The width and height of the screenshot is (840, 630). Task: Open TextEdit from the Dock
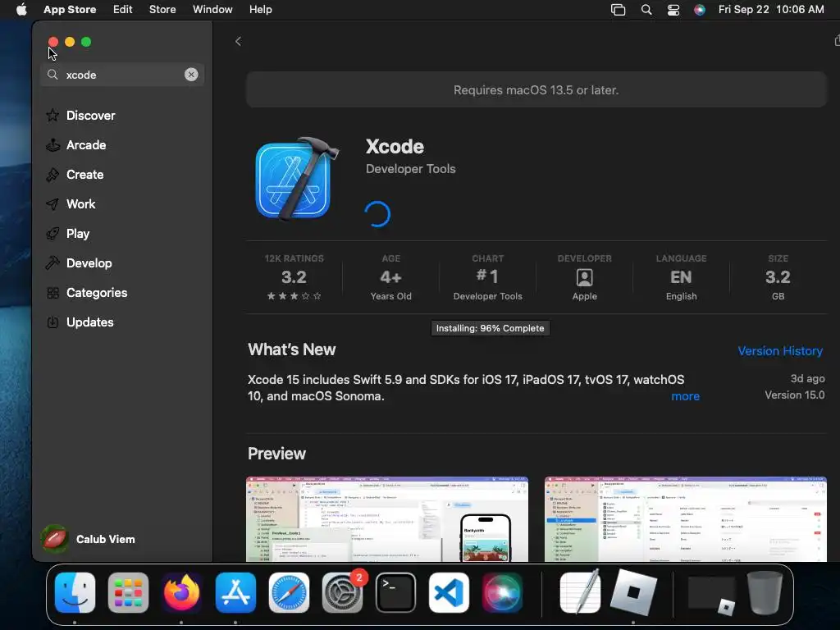(580, 592)
